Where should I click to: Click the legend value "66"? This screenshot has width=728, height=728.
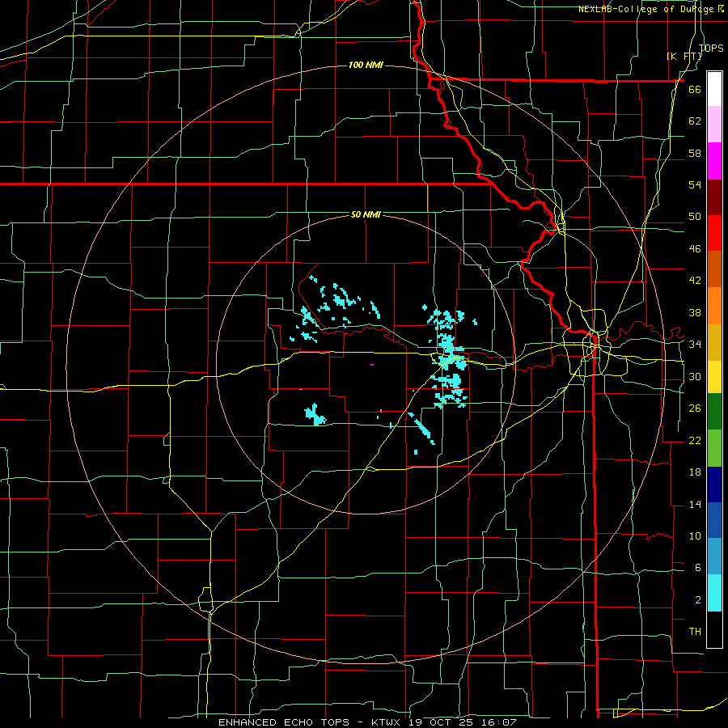tap(695, 90)
